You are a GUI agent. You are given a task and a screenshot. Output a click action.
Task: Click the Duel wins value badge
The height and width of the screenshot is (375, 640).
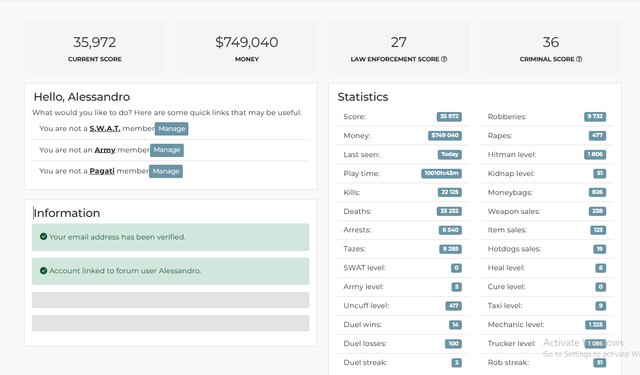tap(455, 324)
